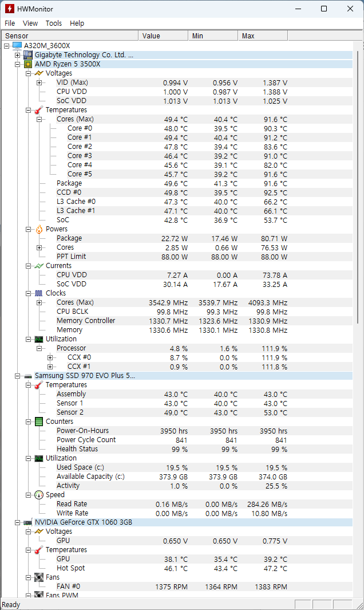Click the green Counters icon
This screenshot has width=364, height=610.
(39, 422)
